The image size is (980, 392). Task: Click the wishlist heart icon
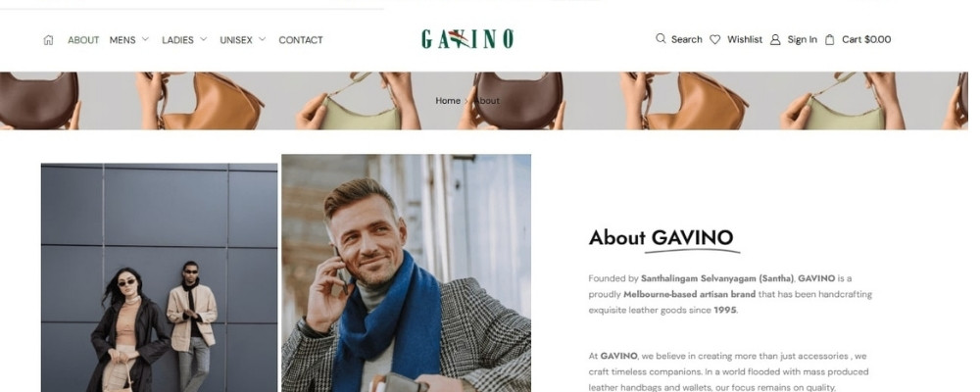[715, 39]
